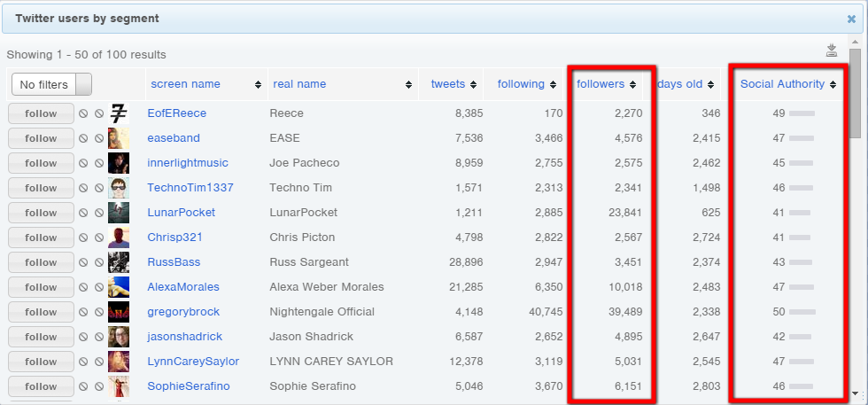The height and width of the screenshot is (405, 868).
Task: Open the No filters dropdown
Action: pyautogui.click(x=51, y=84)
